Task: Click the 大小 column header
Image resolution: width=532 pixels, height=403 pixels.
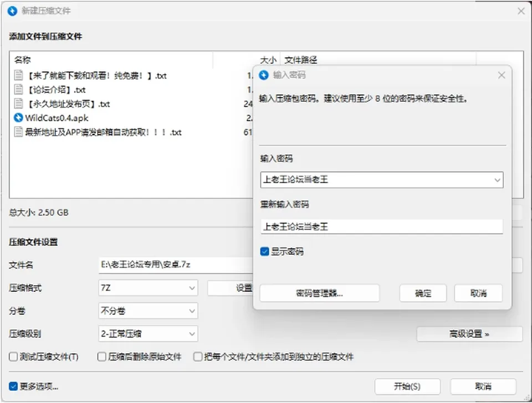Action: 247,60
